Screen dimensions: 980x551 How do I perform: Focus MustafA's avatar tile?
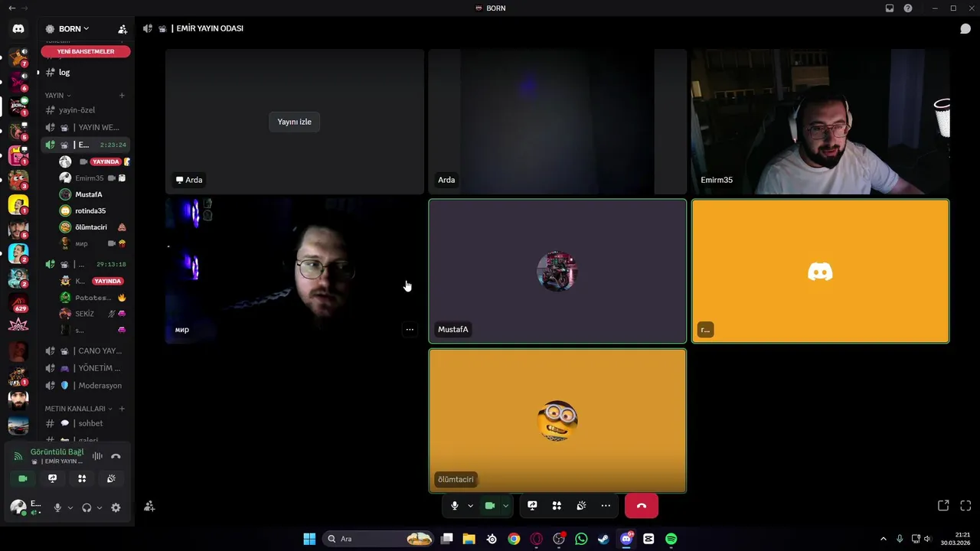coord(557,271)
